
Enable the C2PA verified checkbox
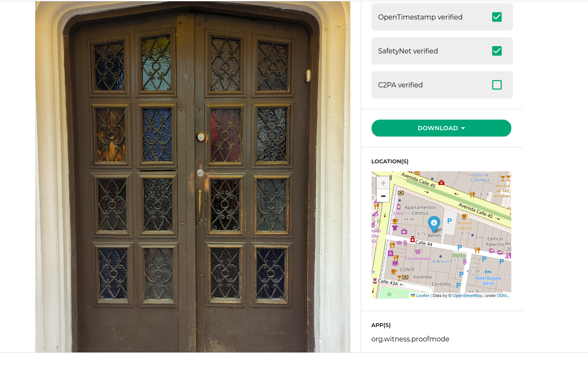click(x=497, y=85)
